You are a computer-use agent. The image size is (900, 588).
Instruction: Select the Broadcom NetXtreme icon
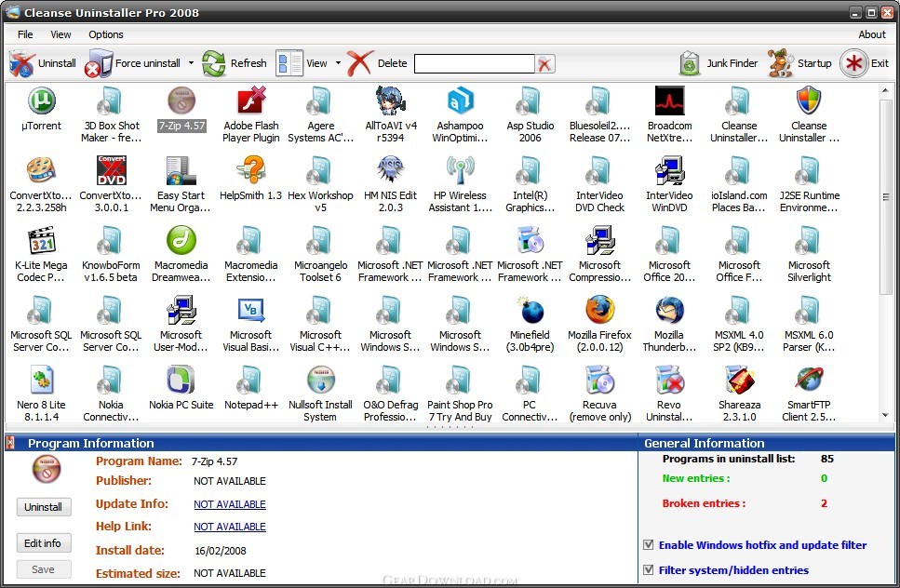pos(669,101)
